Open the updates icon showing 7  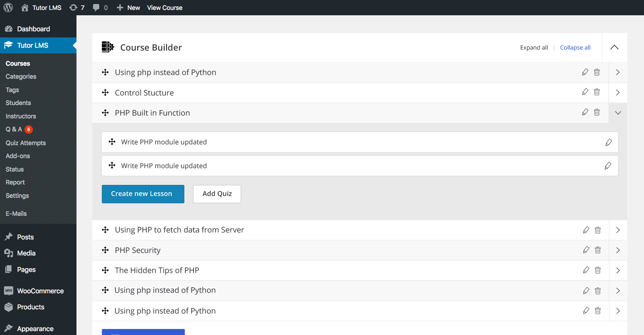point(76,7)
